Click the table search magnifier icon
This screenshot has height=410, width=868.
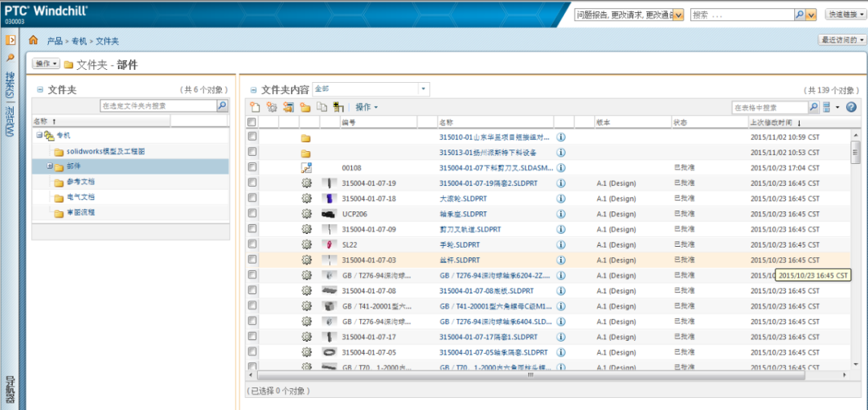813,107
